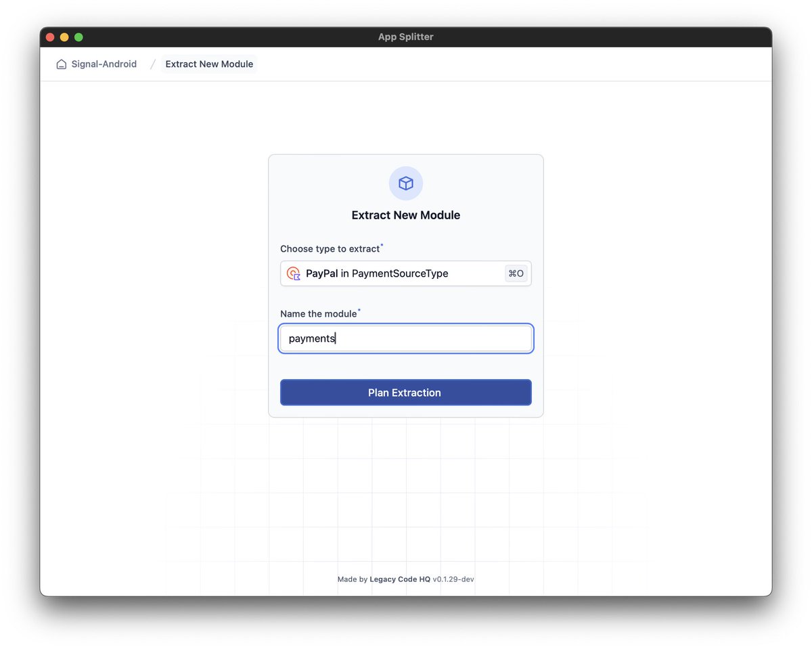Click the home icon beside Signal-Android
This screenshot has width=812, height=649.
[x=61, y=64]
